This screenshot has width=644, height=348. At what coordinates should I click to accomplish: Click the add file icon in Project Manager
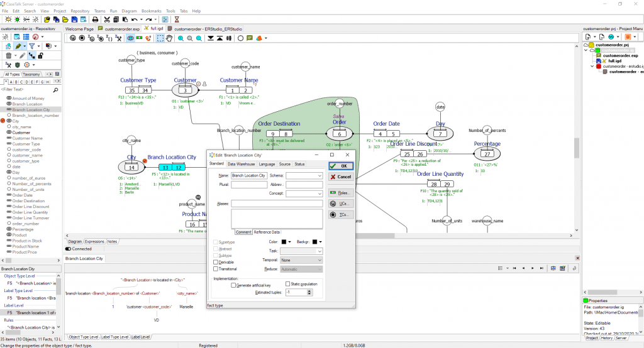pyautogui.click(x=588, y=37)
